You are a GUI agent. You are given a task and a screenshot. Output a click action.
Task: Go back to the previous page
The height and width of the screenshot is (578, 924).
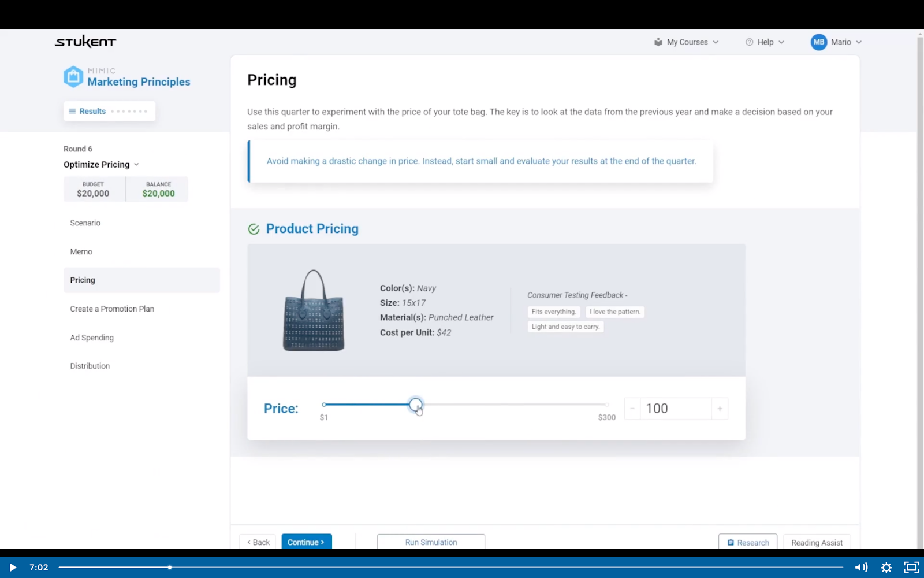click(258, 542)
